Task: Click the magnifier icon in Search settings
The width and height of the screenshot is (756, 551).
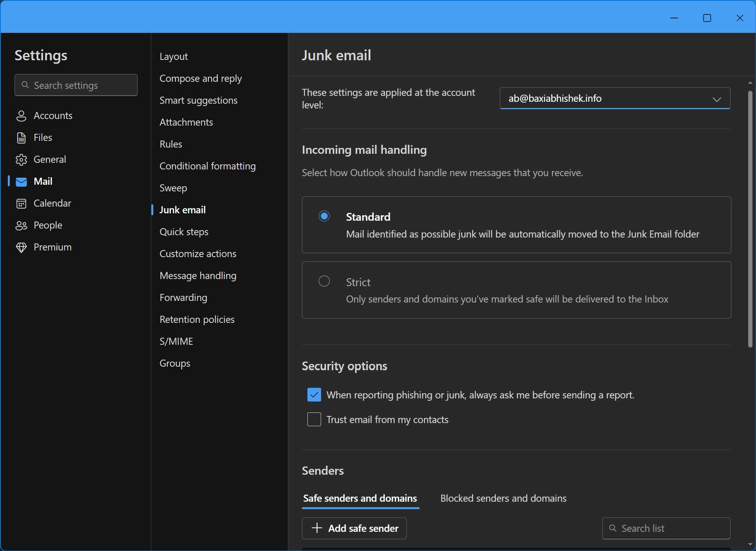Action: click(25, 85)
